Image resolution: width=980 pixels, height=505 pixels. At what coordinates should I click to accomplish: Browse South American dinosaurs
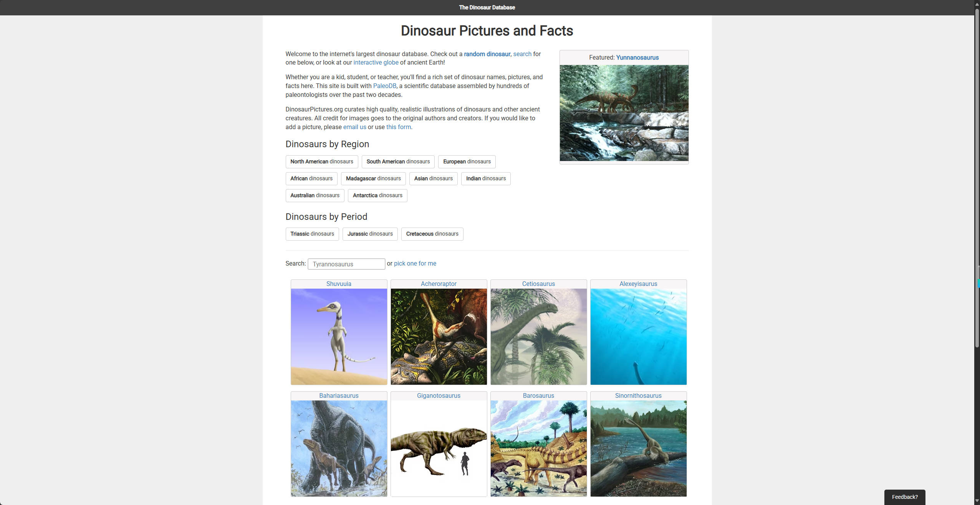[397, 161]
